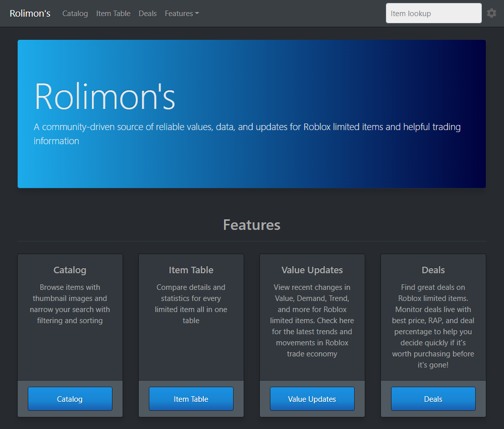Open Item Table in the top navigation

(113, 14)
